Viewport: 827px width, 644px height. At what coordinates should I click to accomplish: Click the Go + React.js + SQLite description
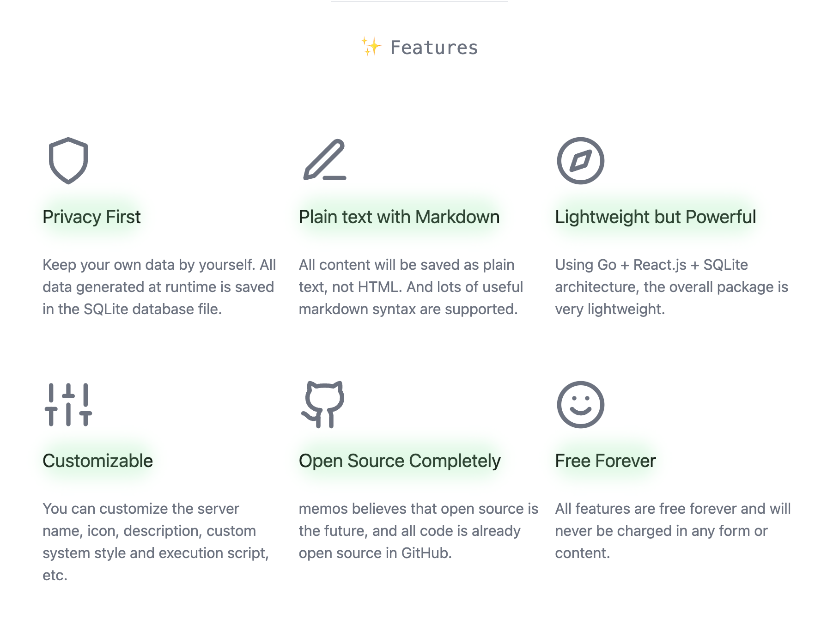(671, 287)
